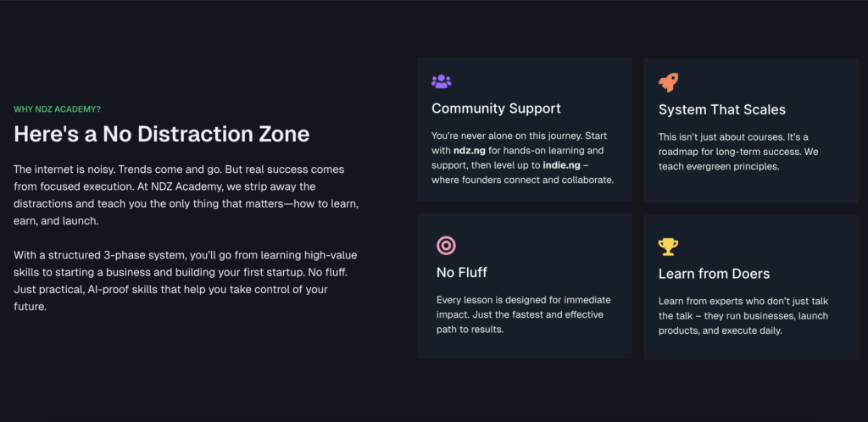Image resolution: width=868 pixels, height=422 pixels.
Task: Select the Learn from Doers title
Action: [714, 274]
